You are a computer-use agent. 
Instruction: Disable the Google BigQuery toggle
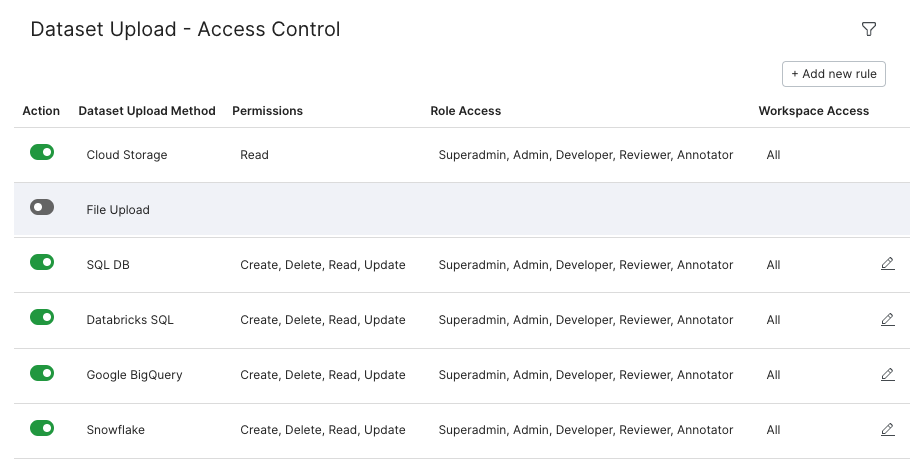pos(42,373)
